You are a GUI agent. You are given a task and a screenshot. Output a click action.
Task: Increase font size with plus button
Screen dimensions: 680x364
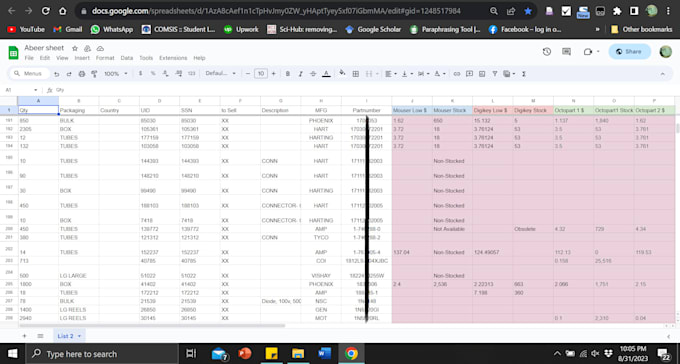pyautogui.click(x=274, y=74)
